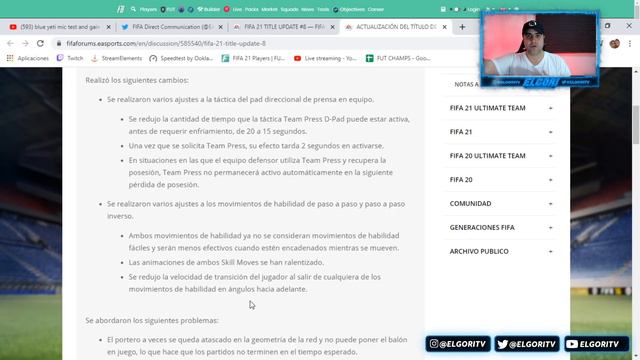Expand FIFA 21 ULTIMATE TEAM category
Image resolution: width=640 pixels, height=360 pixels.
[x=501, y=108]
